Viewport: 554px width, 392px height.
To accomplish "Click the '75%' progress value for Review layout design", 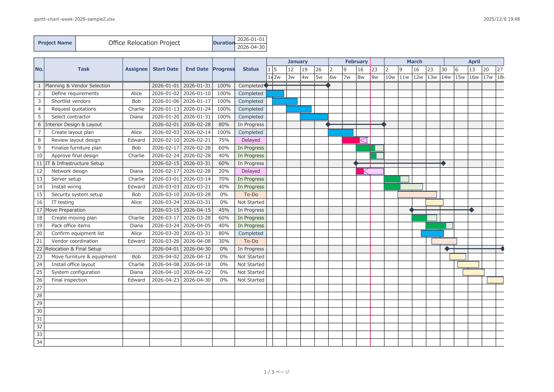I will pyautogui.click(x=223, y=140).
